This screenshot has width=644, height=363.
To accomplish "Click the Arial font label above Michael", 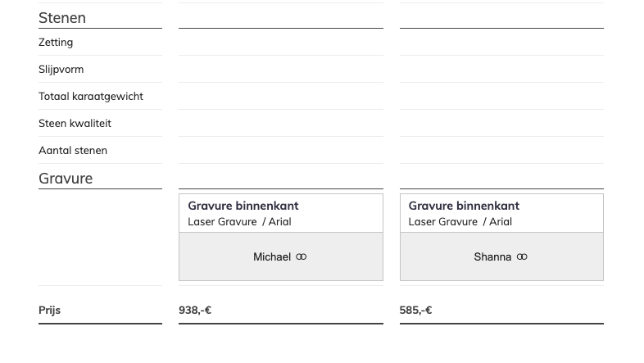I will coord(279,222).
